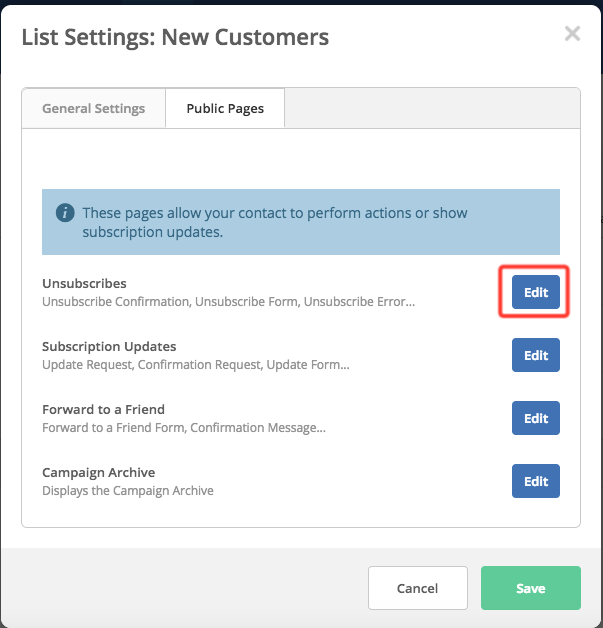Click the Campaign Archive heading
Screen dimensions: 603x628
pos(98,472)
